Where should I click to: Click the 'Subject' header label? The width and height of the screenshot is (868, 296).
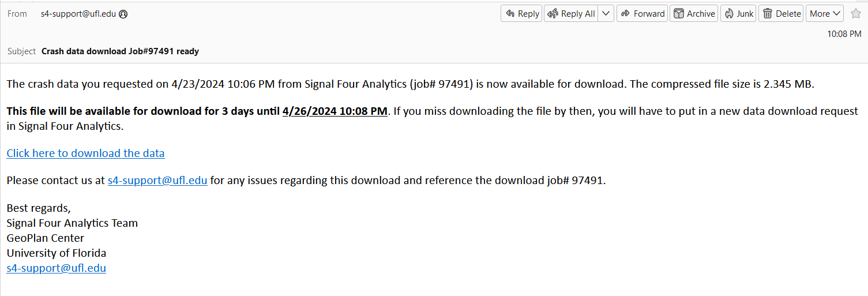pyautogui.click(x=21, y=51)
